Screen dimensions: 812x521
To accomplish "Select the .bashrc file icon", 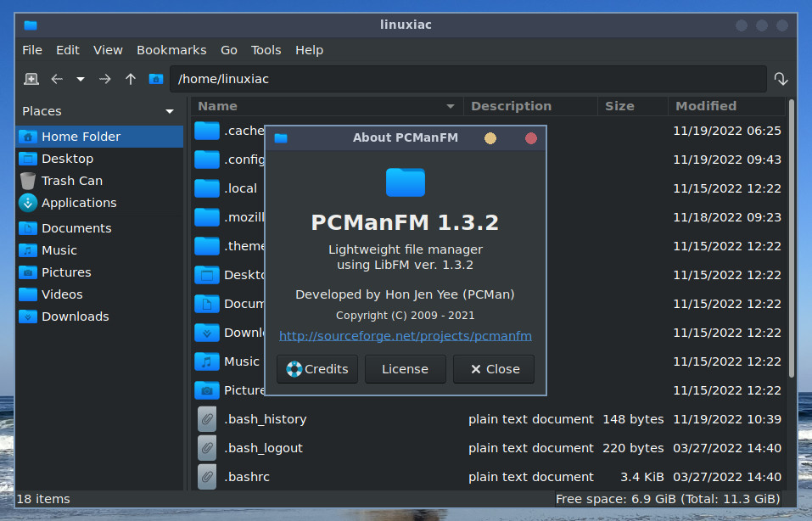I will click(207, 477).
